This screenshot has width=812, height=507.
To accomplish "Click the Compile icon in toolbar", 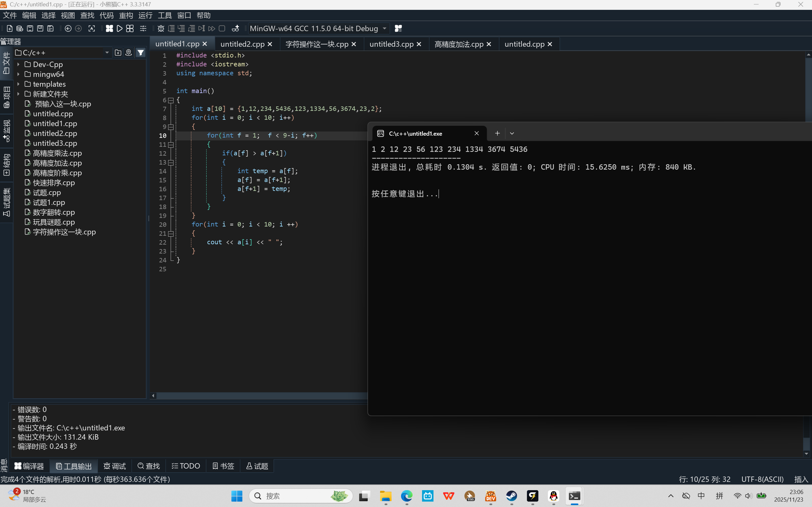I will (109, 29).
